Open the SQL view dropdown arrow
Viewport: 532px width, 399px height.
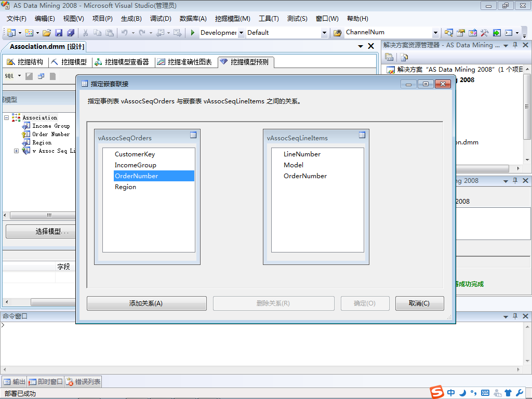coord(19,76)
